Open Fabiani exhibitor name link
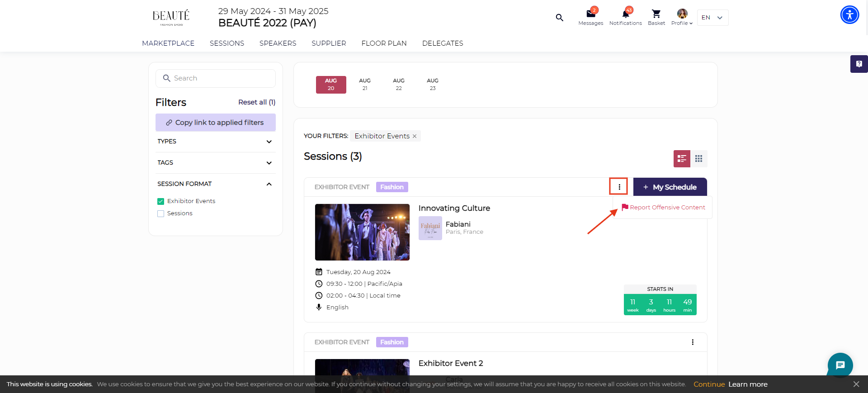This screenshot has height=393, width=868. 458,224
